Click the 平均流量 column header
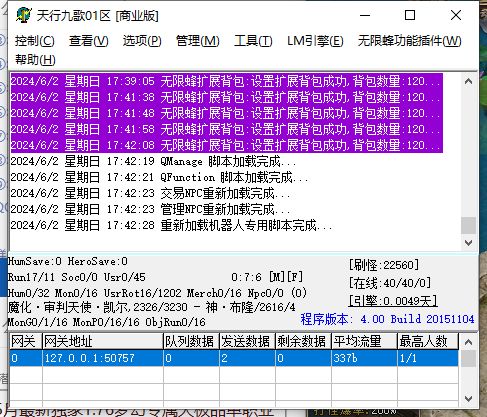The width and height of the screenshot is (487, 417). click(364, 341)
